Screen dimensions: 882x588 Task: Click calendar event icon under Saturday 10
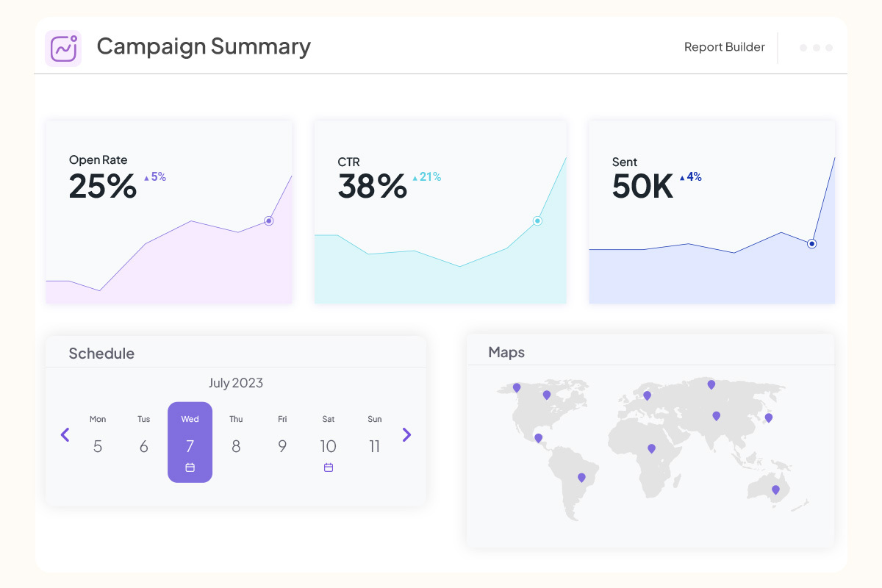click(x=329, y=467)
